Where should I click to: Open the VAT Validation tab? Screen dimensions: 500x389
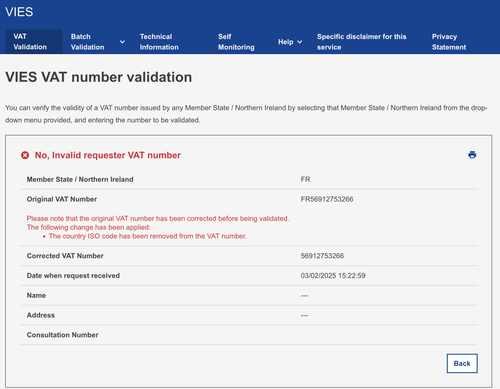(34, 42)
